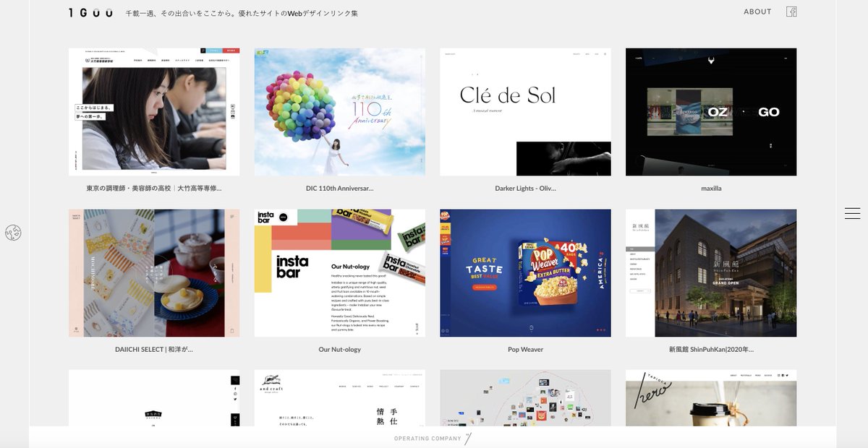
Task: Open the 新風館 ShinPuhKan building thumbnail
Action: coord(711,273)
